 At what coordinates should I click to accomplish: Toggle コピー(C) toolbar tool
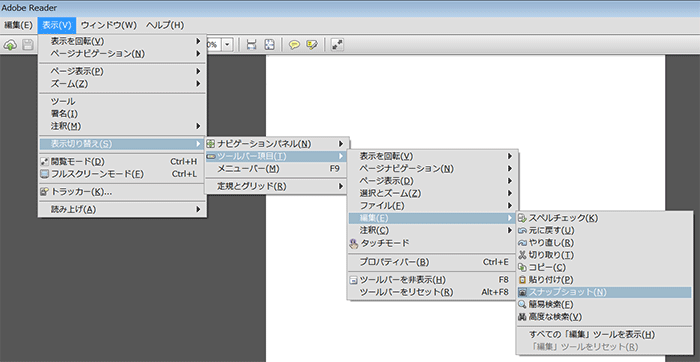[x=604, y=268]
